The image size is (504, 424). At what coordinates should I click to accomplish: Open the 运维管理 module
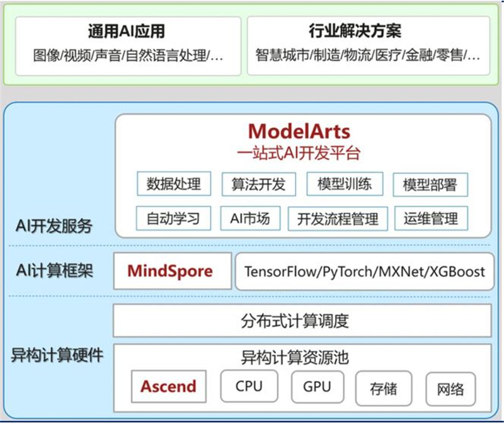pyautogui.click(x=430, y=219)
